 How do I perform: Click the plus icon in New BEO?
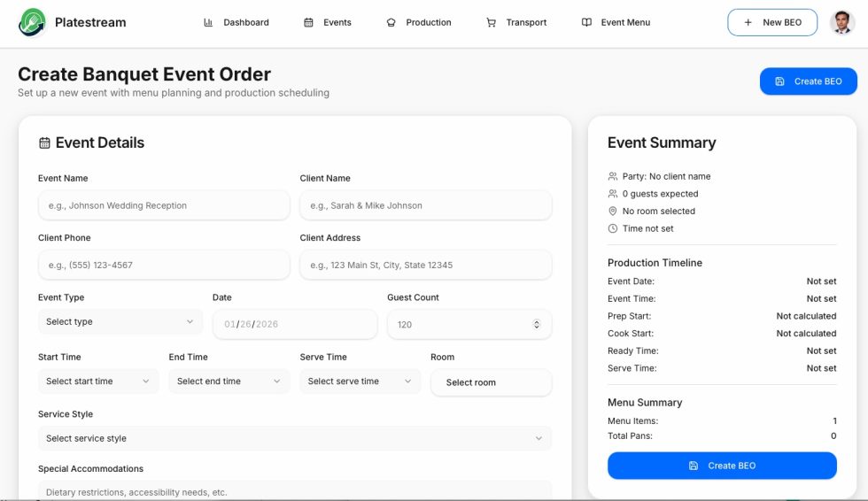748,23
